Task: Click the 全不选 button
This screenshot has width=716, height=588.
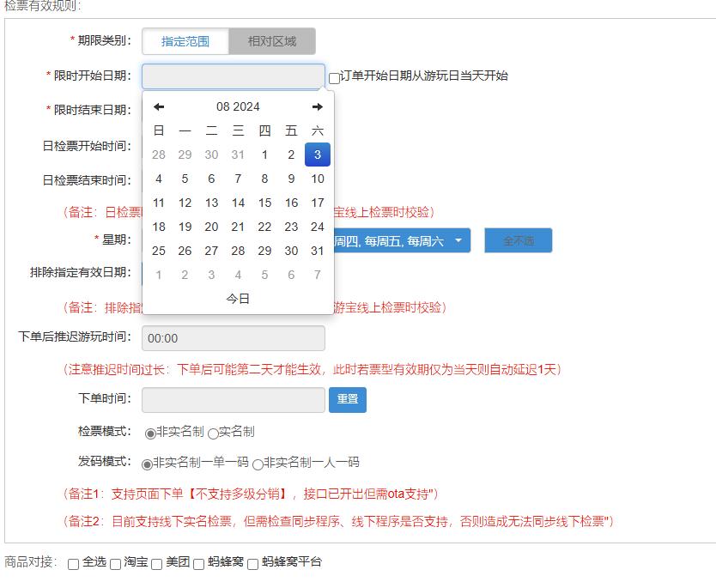Action: [x=519, y=240]
